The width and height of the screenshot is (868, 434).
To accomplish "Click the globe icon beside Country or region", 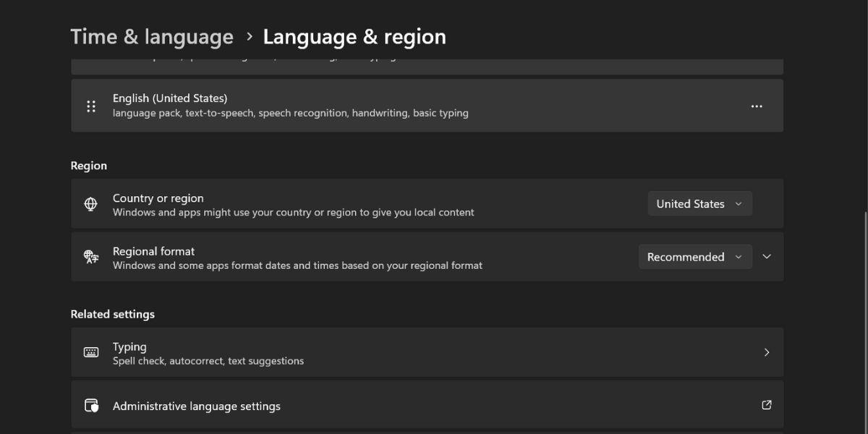I will point(91,205).
